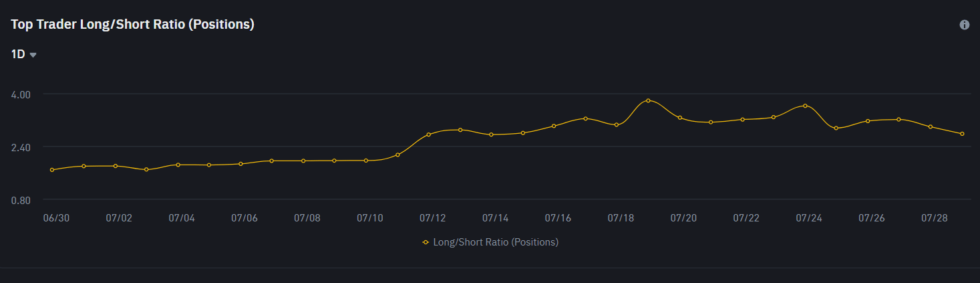Viewport: 980px width, 283px height.
Task: Click the 07/22 x-axis date label
Action: tap(746, 218)
